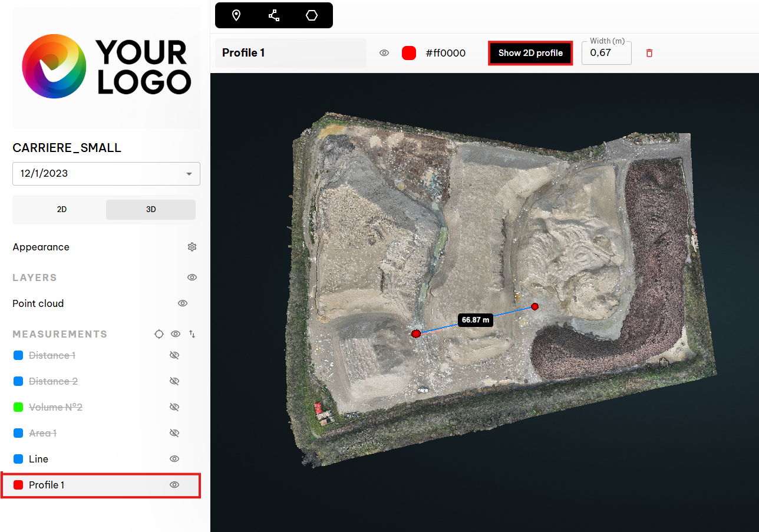The image size is (759, 532).
Task: Show the hidden Distance 1 measurement
Action: (x=174, y=355)
